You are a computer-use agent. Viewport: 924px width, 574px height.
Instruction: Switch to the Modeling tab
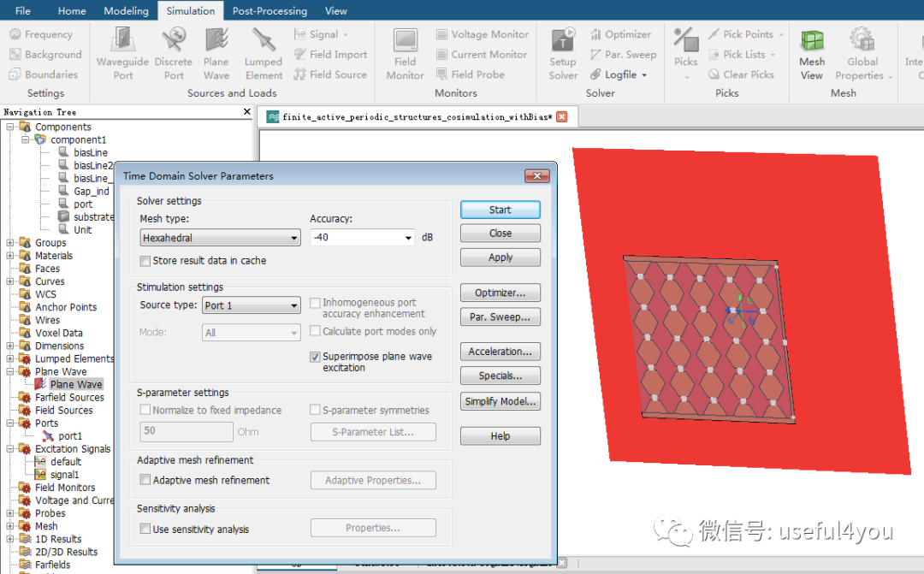click(x=126, y=10)
